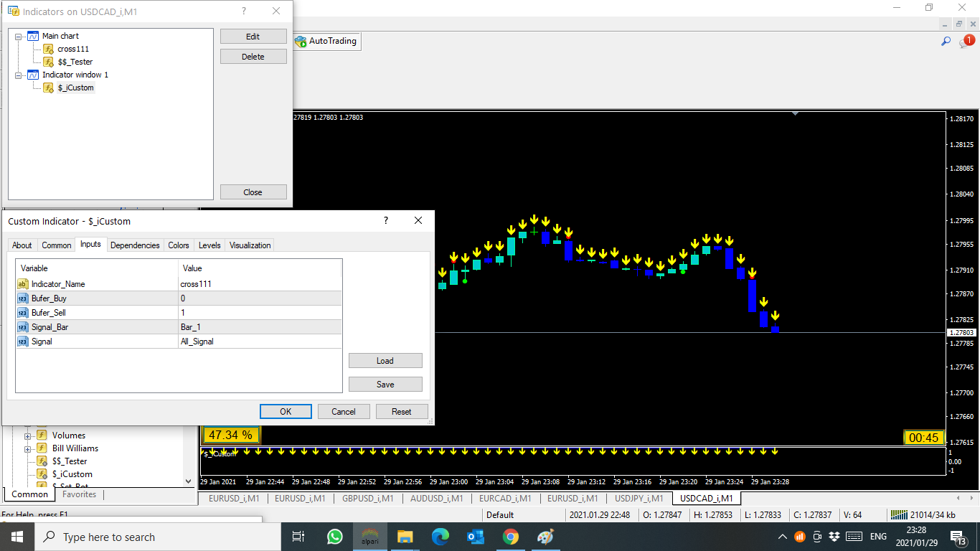Select $_iCustom under Indicator window 1
The image size is (980, 551).
point(76,88)
